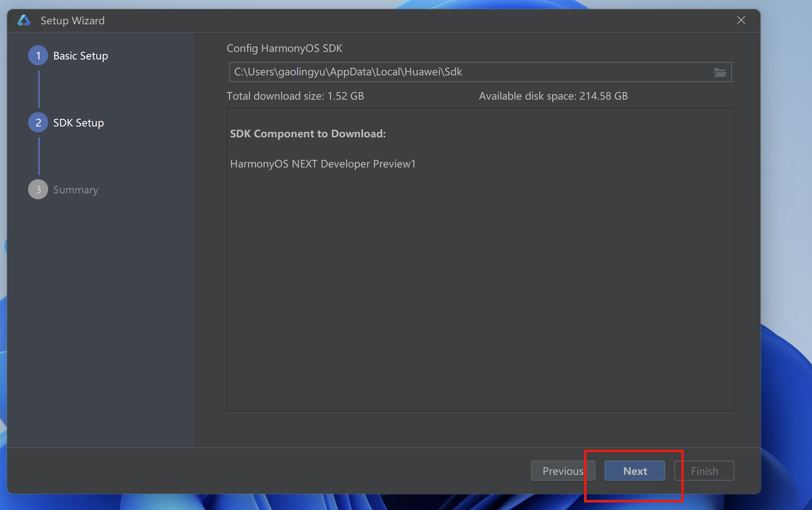Image resolution: width=812 pixels, height=510 pixels.
Task: Click the Total download size label
Action: [295, 96]
